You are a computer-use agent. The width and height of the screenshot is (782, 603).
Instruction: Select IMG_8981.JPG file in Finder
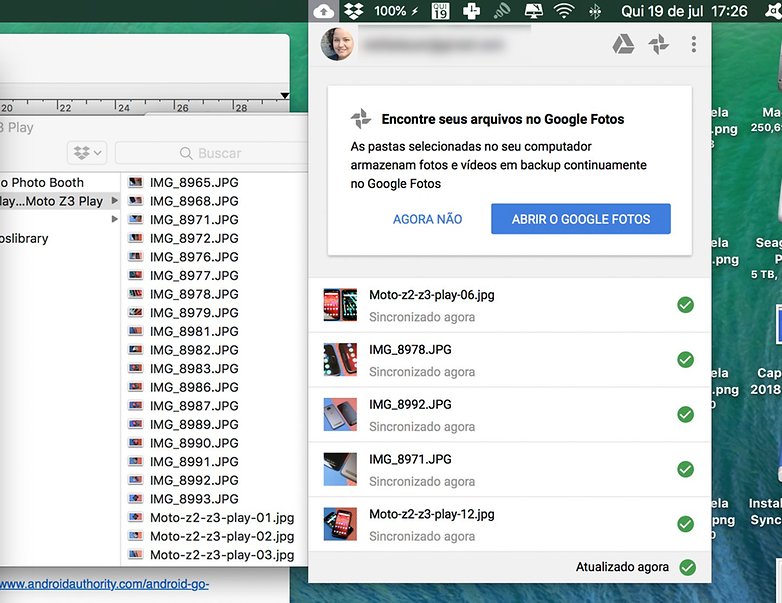coord(194,331)
